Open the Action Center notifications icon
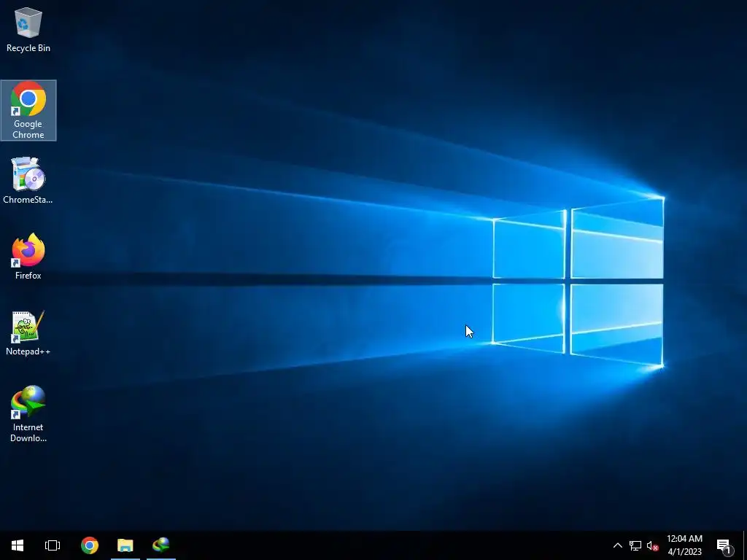Screen dimensions: 747x560 724,545
